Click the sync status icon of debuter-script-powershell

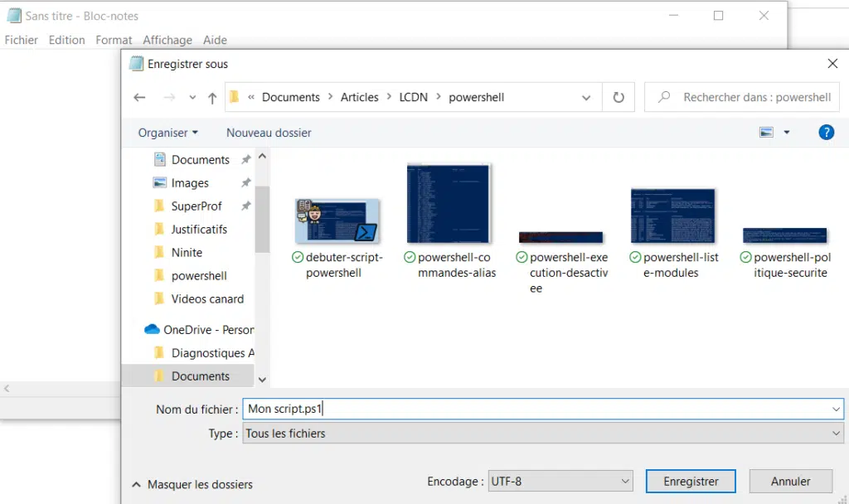[298, 257]
